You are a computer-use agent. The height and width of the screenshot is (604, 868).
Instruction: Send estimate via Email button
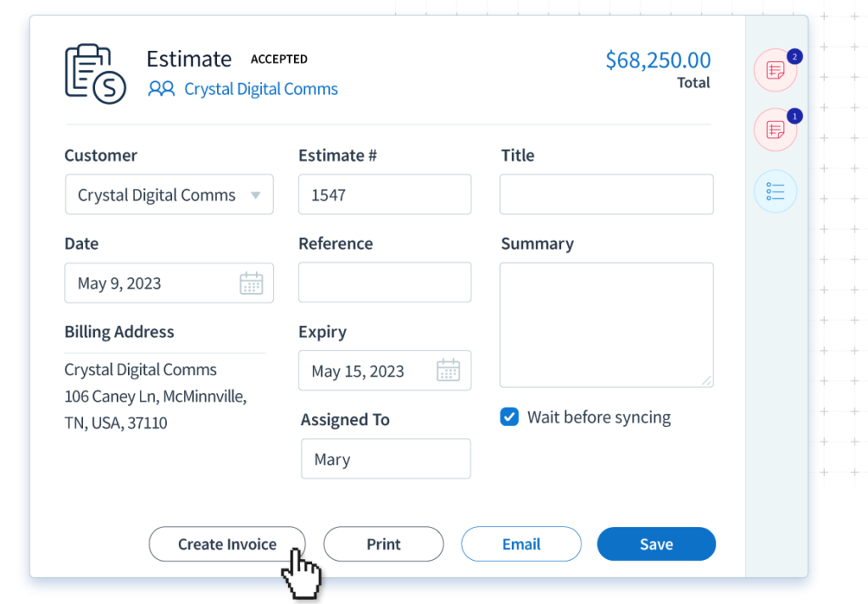tap(520, 544)
